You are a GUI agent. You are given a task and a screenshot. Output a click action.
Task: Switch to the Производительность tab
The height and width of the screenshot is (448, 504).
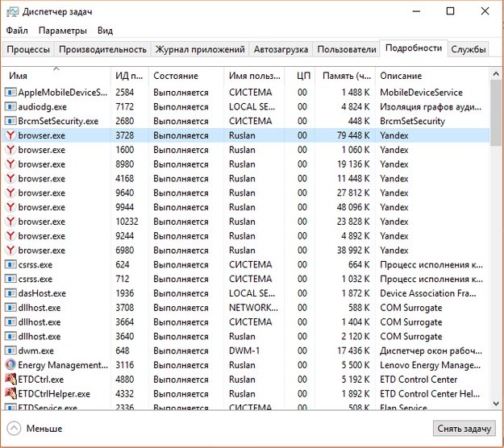(102, 49)
